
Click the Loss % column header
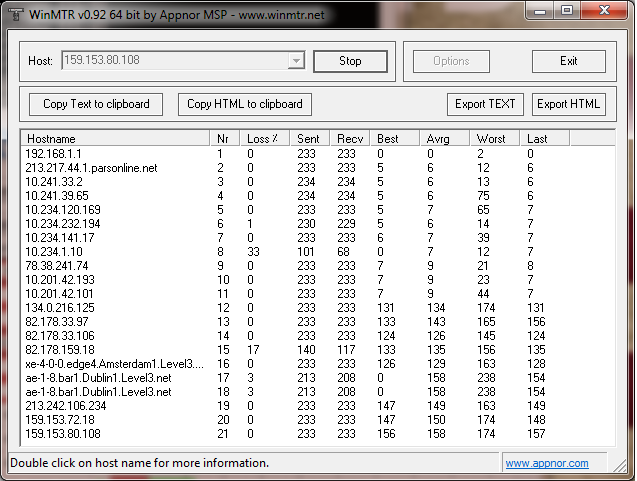pyautogui.click(x=265, y=138)
